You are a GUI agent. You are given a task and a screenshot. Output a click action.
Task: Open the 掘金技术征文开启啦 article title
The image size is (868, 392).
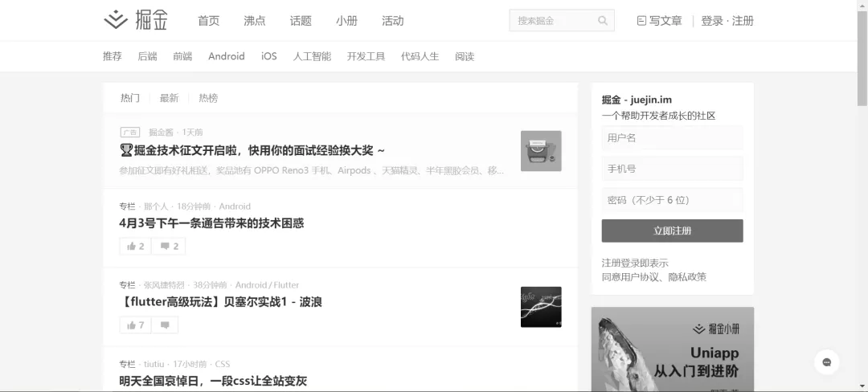[x=252, y=150]
